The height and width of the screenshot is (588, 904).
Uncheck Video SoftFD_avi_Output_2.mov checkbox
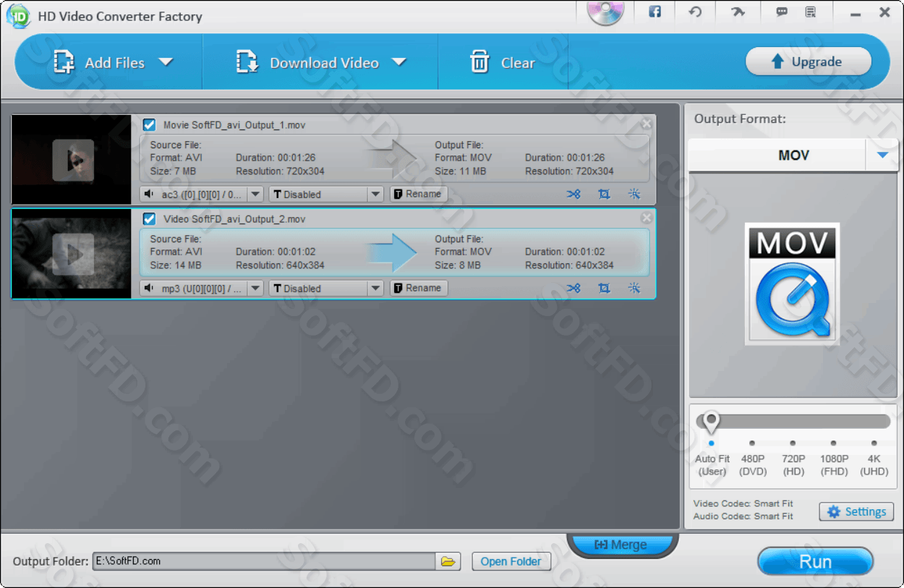pos(149,218)
